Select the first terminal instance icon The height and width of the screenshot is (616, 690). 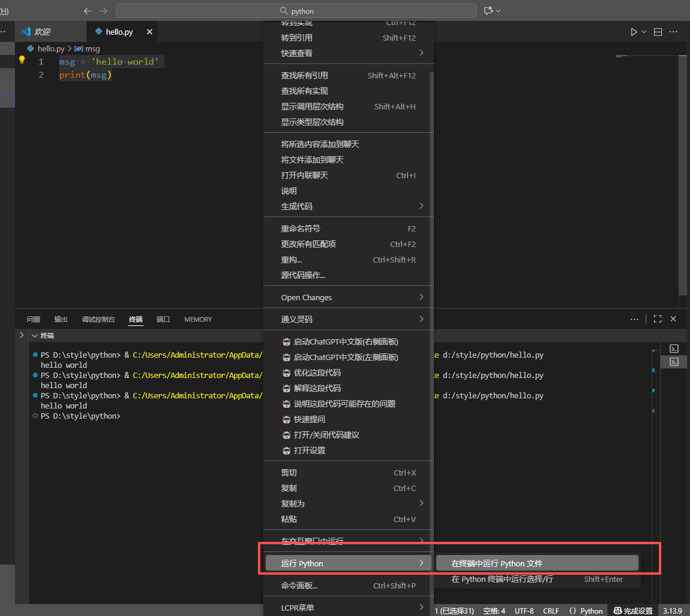[674, 349]
